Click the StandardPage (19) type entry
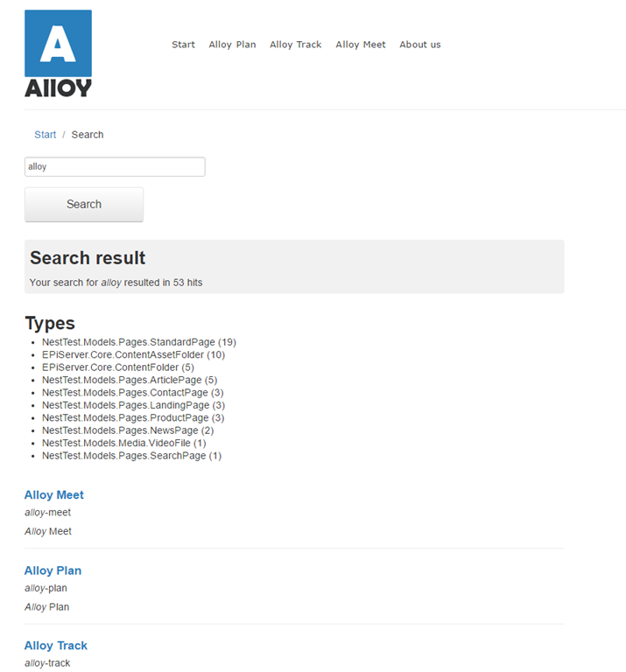This screenshot has height=672, width=626. point(138,342)
